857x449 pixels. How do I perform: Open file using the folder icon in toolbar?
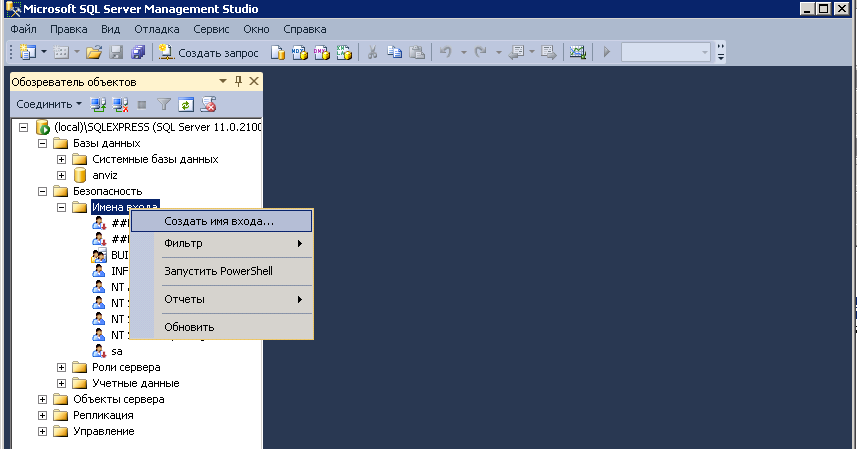[94, 52]
